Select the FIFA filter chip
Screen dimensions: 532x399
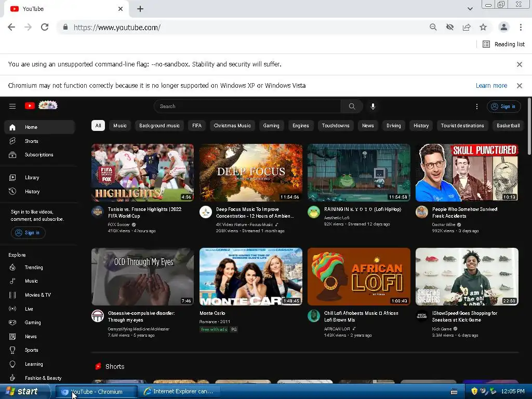197,126
